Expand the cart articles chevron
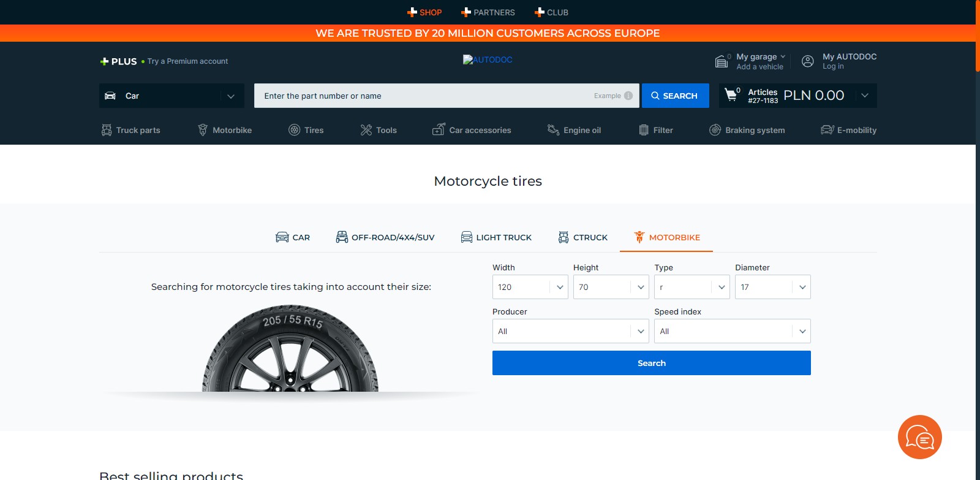Image resolution: width=980 pixels, height=480 pixels. tap(865, 96)
